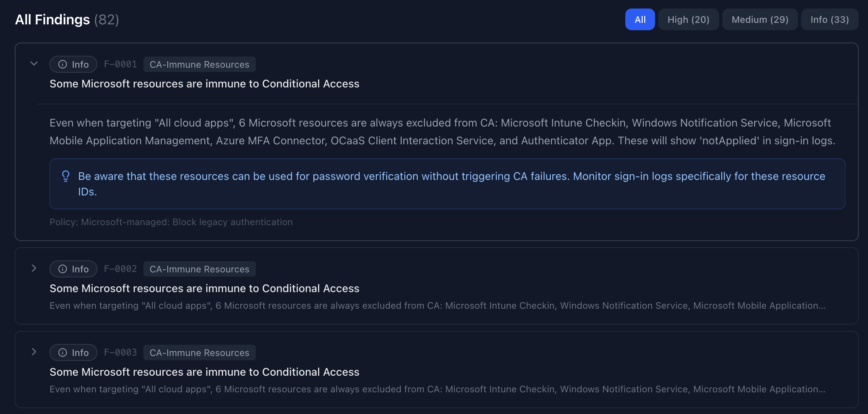This screenshot has height=414, width=868.
Task: Show only Info (33) findings
Action: (829, 19)
